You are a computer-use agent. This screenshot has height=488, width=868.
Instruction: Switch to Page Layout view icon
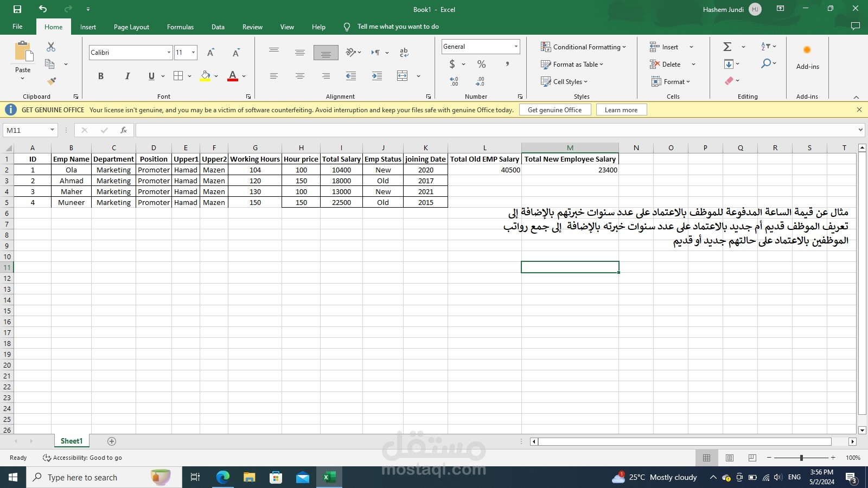[729, 458]
